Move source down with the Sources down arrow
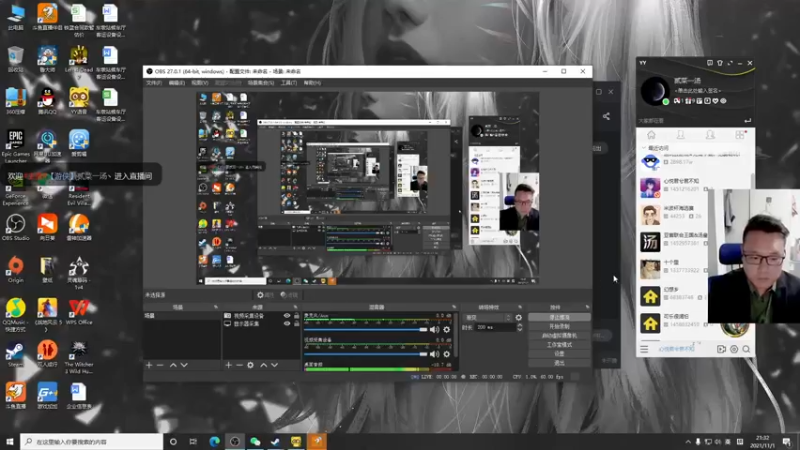 [x=274, y=365]
